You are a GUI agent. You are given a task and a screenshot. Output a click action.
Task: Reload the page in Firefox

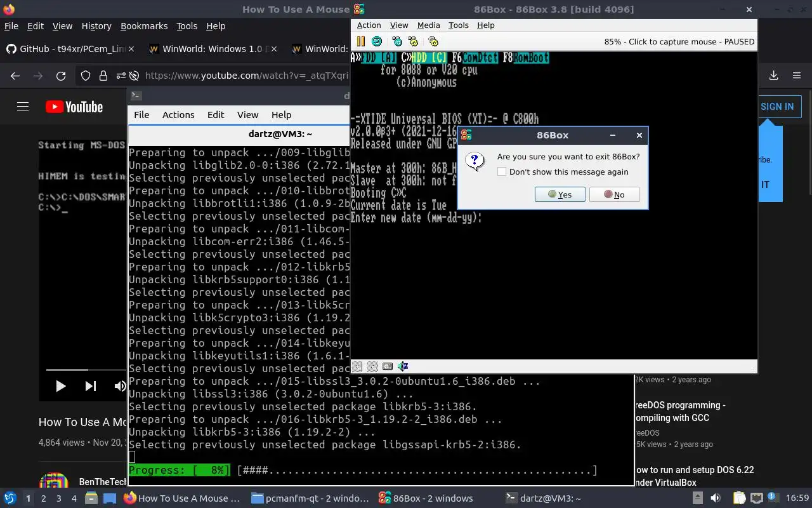[61, 76]
